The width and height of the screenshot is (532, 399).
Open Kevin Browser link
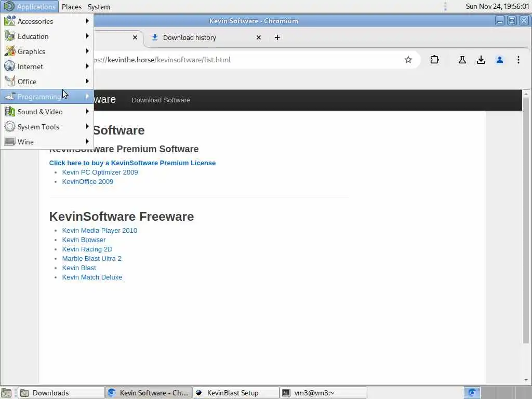(x=84, y=240)
